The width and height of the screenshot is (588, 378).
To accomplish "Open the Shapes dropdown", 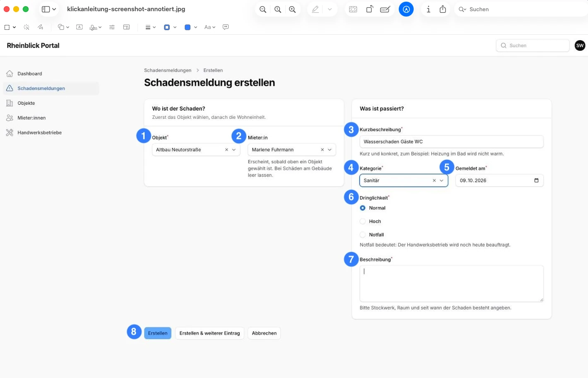I will (63, 27).
